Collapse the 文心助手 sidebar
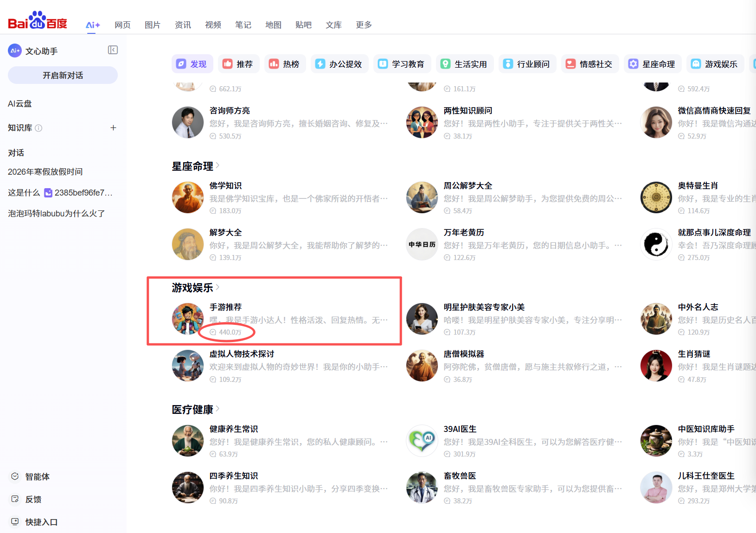Screen dimensions: 756x533 coord(113,50)
